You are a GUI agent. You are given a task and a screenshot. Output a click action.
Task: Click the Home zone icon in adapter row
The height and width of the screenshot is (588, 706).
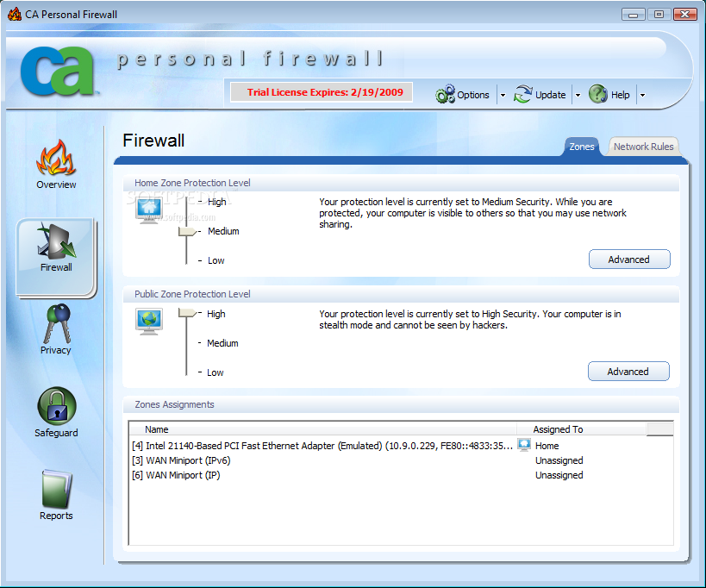click(523, 445)
